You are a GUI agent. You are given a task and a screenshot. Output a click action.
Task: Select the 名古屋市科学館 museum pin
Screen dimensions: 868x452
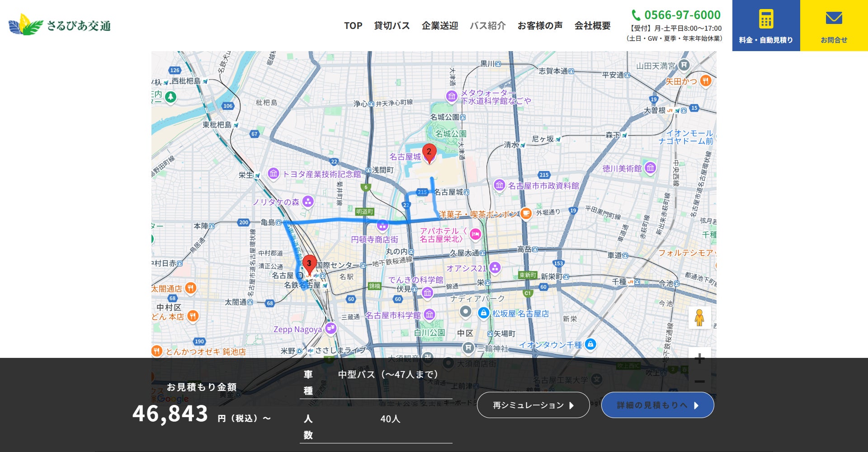coord(429,315)
